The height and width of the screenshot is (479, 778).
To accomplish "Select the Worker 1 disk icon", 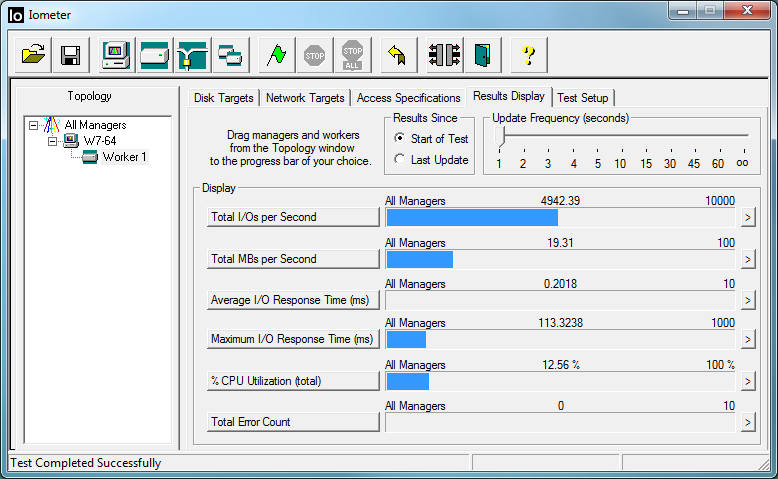I will pos(90,157).
